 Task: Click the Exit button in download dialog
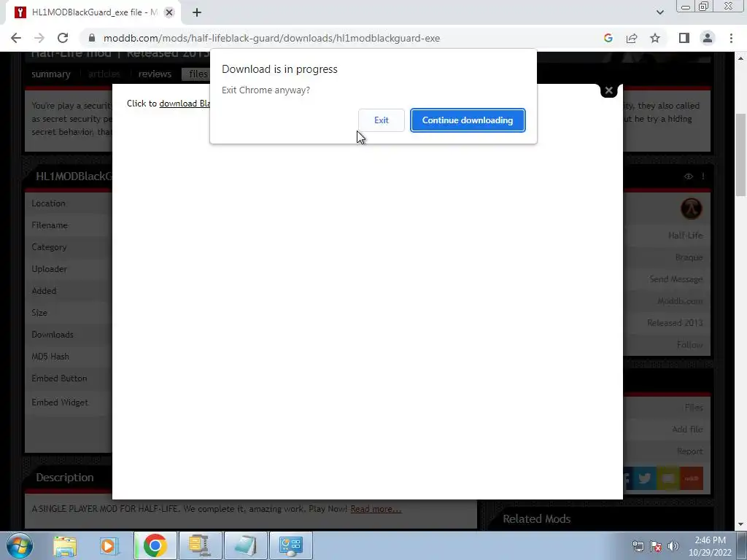click(381, 120)
